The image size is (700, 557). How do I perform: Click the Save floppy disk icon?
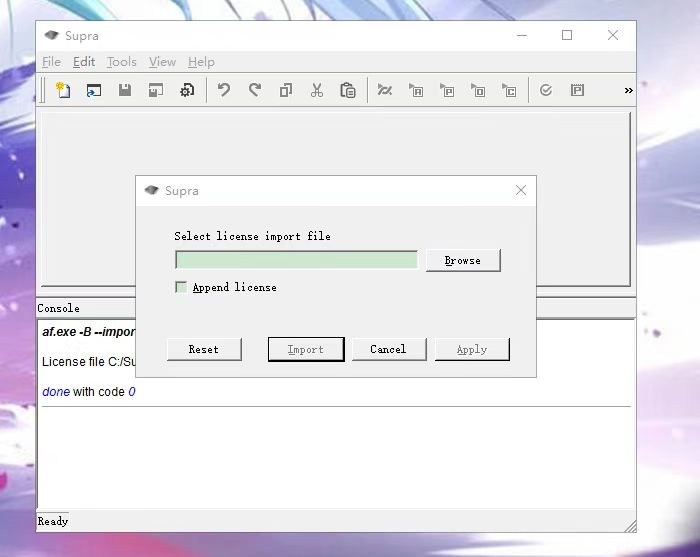125,90
